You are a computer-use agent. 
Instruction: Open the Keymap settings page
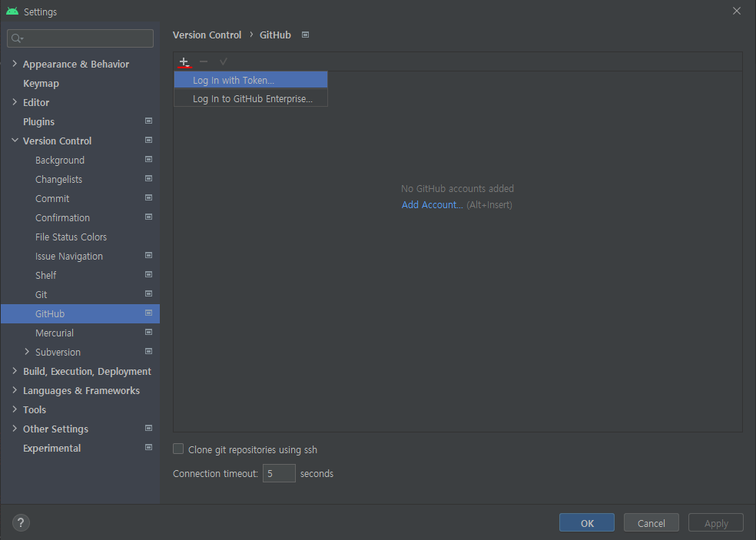point(41,84)
